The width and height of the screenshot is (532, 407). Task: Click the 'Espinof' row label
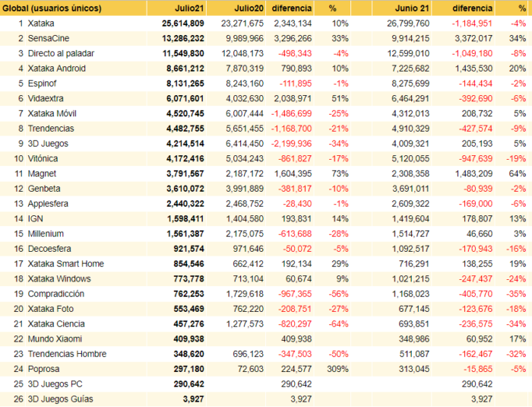click(x=42, y=84)
